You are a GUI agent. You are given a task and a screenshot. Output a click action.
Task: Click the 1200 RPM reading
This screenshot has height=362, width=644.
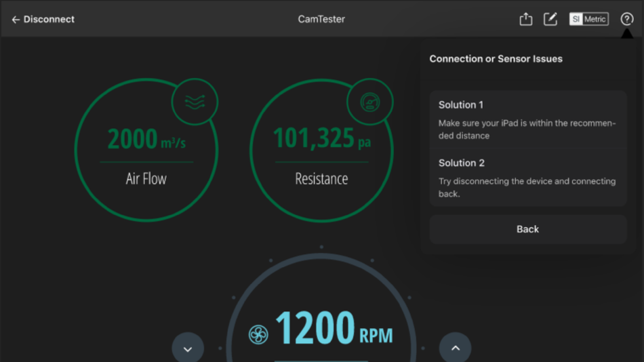pyautogui.click(x=334, y=328)
